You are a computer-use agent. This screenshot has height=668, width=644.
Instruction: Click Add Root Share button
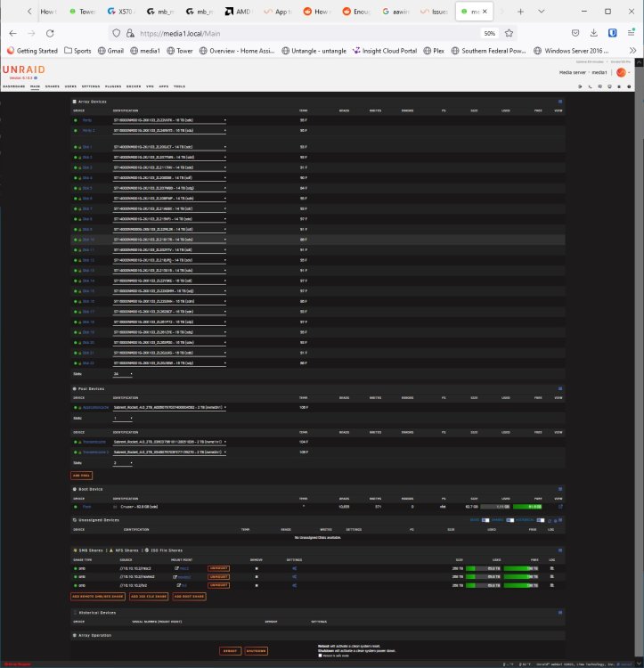pos(189,597)
